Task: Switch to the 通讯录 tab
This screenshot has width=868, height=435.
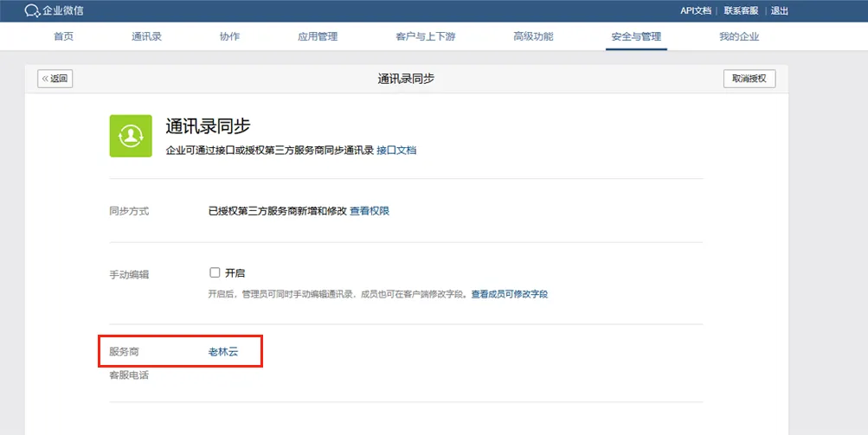Action: coord(147,36)
